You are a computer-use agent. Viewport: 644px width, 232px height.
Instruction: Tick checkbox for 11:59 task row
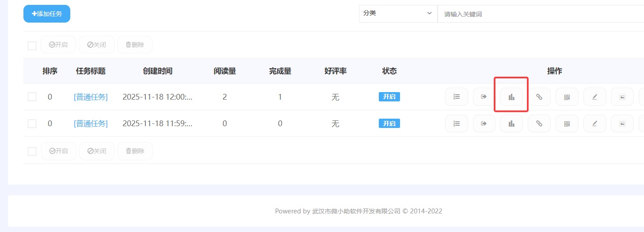(x=32, y=124)
